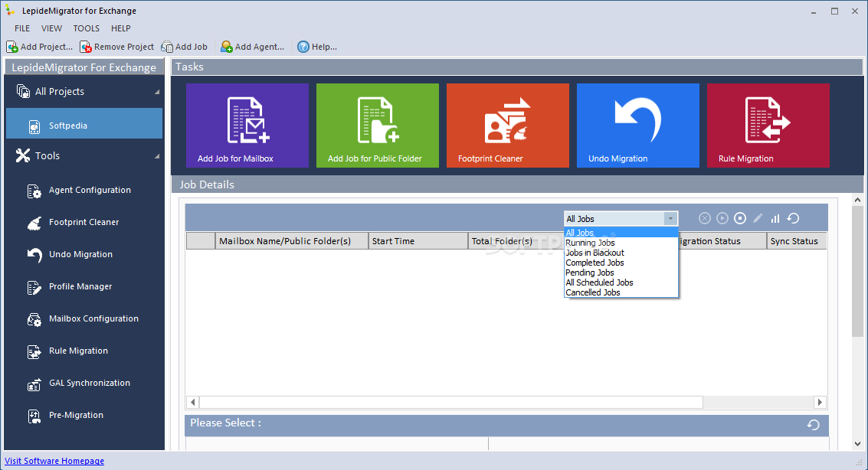Click the horizontal scrollbar thumb in job table
The height and width of the screenshot is (470, 868).
coord(451,402)
